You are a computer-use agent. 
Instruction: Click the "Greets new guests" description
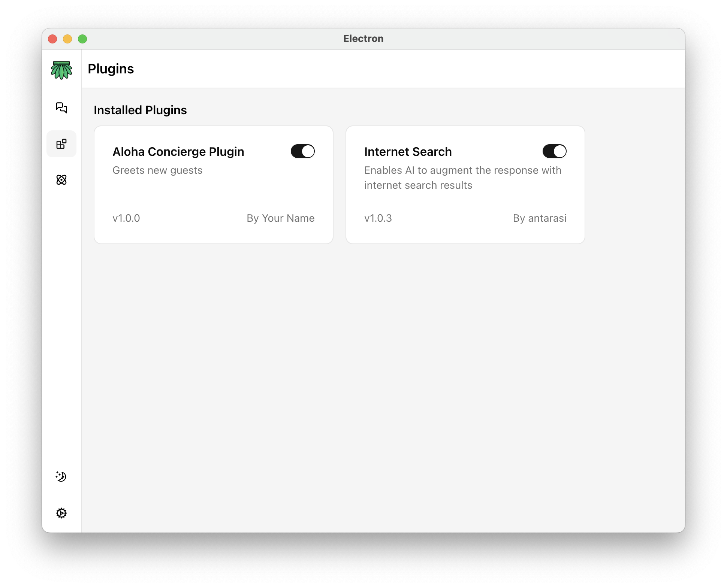(157, 170)
